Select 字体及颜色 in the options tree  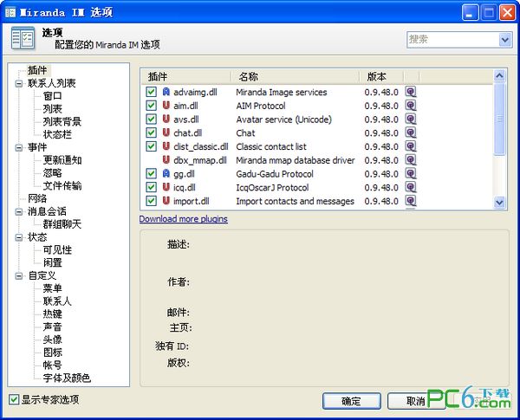(66, 378)
